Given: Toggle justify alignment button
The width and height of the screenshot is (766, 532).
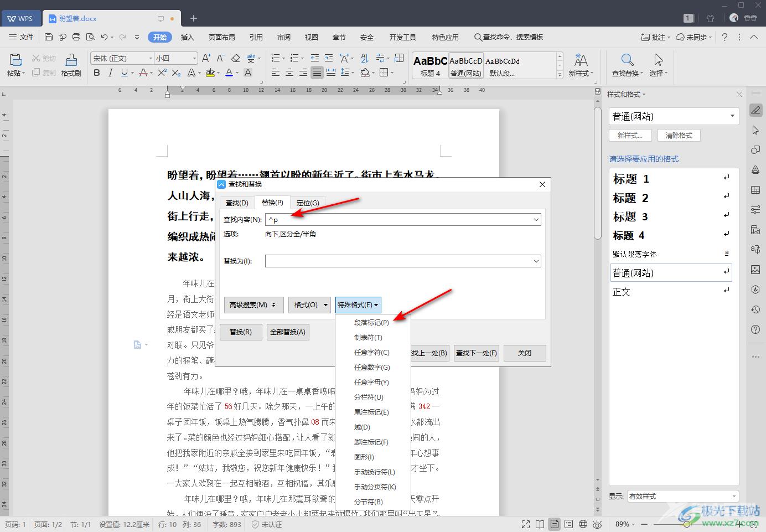Looking at the screenshot, I should pyautogui.click(x=317, y=73).
